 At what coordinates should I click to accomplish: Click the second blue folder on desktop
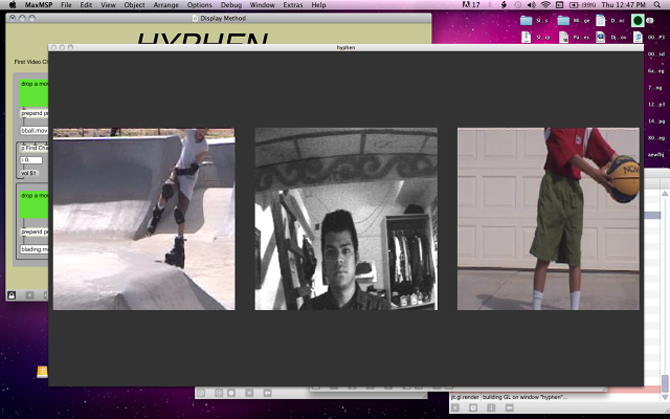click(x=563, y=20)
